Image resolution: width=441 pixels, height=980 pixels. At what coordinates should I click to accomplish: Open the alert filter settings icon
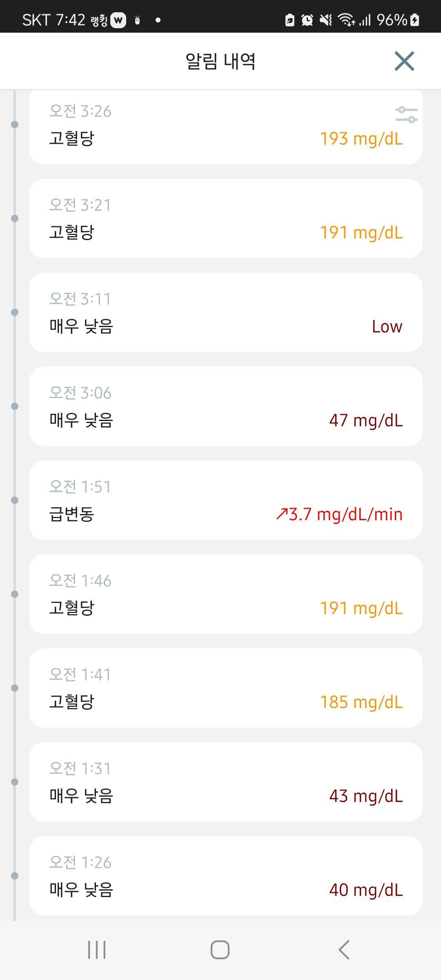coord(406,115)
